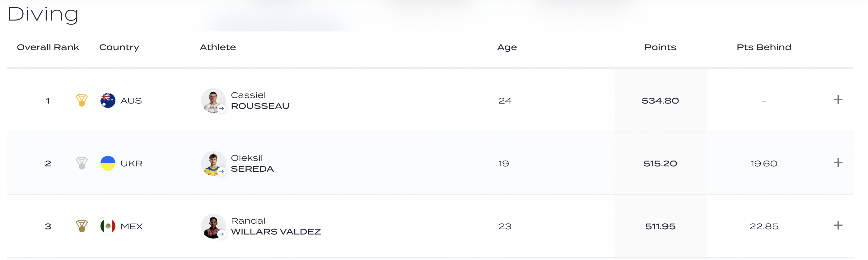The image size is (868, 260).
Task: Open Cassiel Rousseau's profile photo
Action: [213, 100]
